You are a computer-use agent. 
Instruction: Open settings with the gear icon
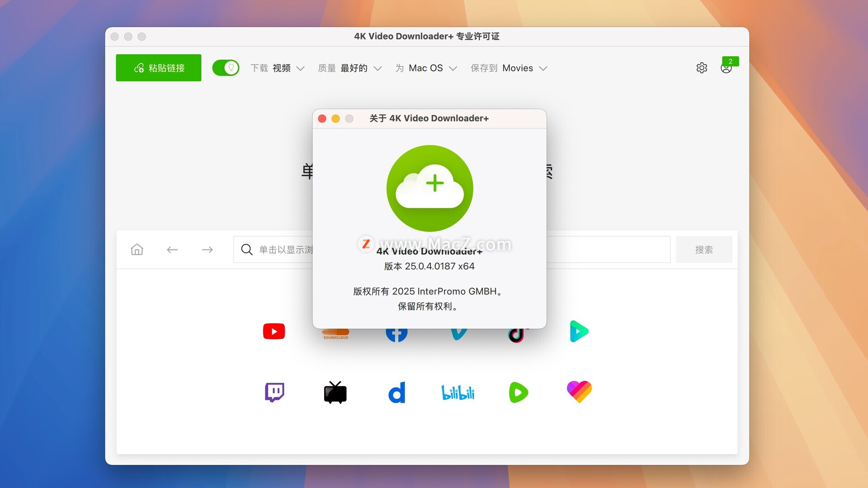pos(702,68)
